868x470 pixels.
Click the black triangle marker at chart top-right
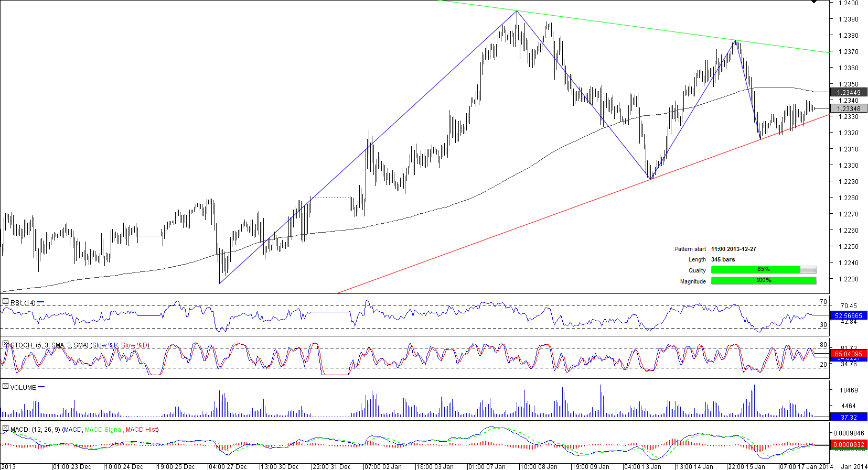coord(814,2)
